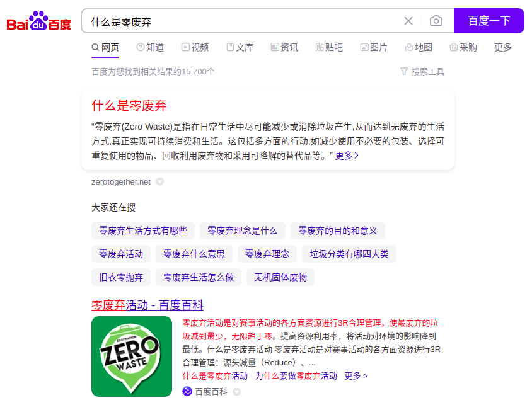The image size is (532, 405).
Task: Search suggestion 零废弃生活方式有哪些
Action: coord(143,231)
